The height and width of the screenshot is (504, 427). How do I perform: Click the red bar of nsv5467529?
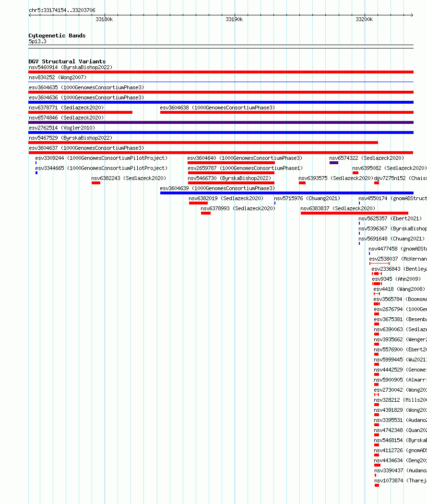pyautogui.click(x=203, y=143)
